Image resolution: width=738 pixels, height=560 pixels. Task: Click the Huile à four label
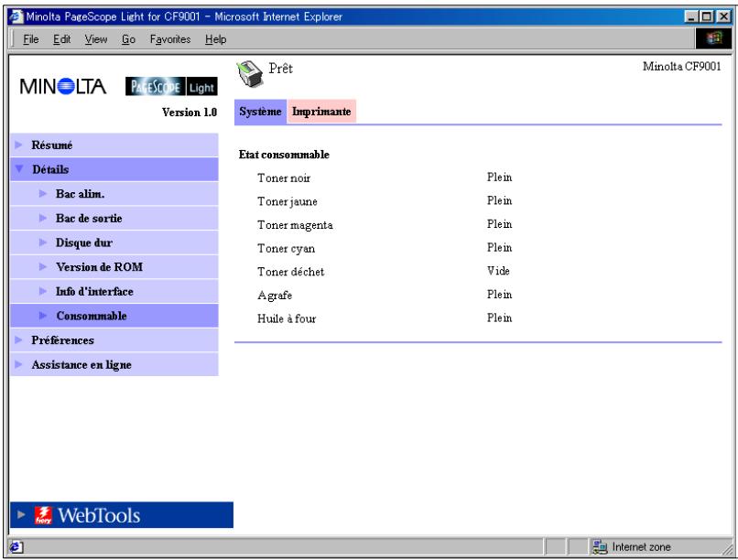pos(287,318)
